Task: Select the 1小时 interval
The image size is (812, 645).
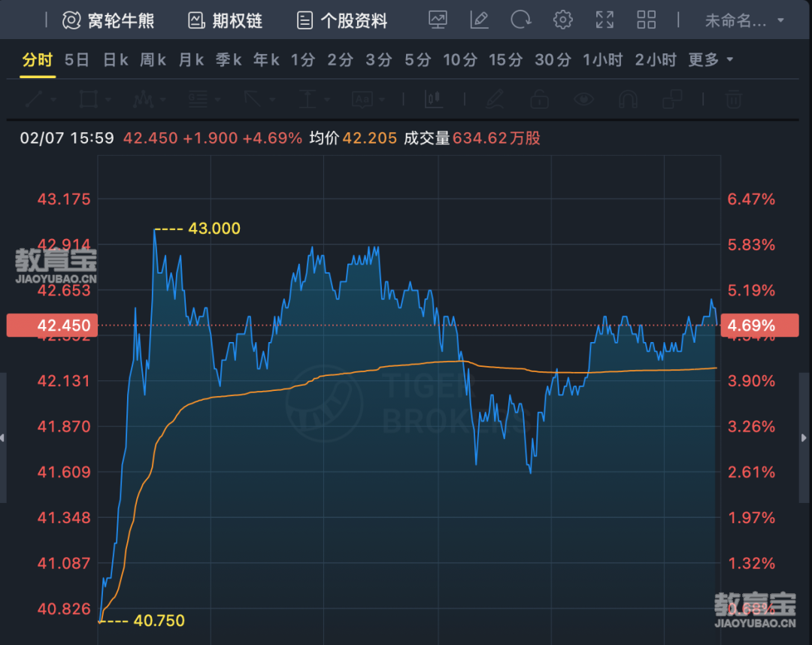Action: coord(602,60)
